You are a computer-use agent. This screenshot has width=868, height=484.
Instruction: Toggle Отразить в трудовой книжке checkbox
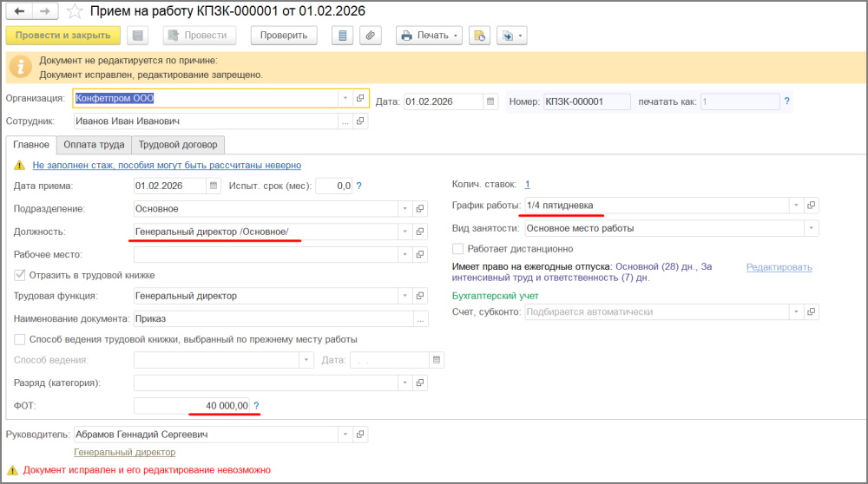coord(20,275)
